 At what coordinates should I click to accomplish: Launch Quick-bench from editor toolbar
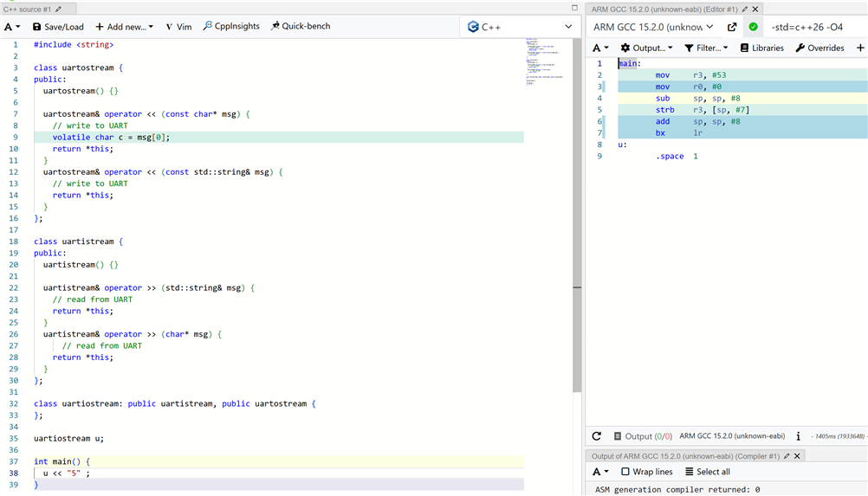coord(300,27)
